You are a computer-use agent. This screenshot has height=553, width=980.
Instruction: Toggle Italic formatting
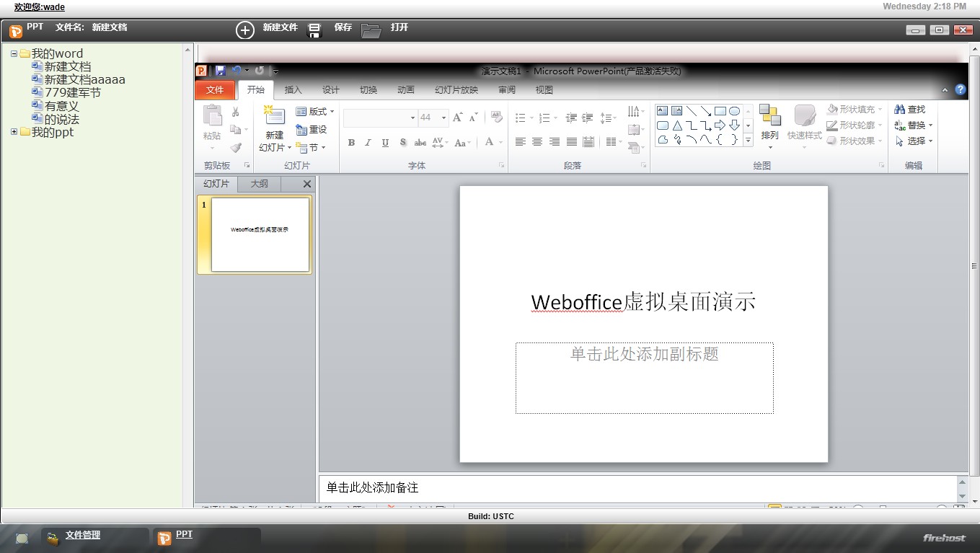click(x=368, y=143)
